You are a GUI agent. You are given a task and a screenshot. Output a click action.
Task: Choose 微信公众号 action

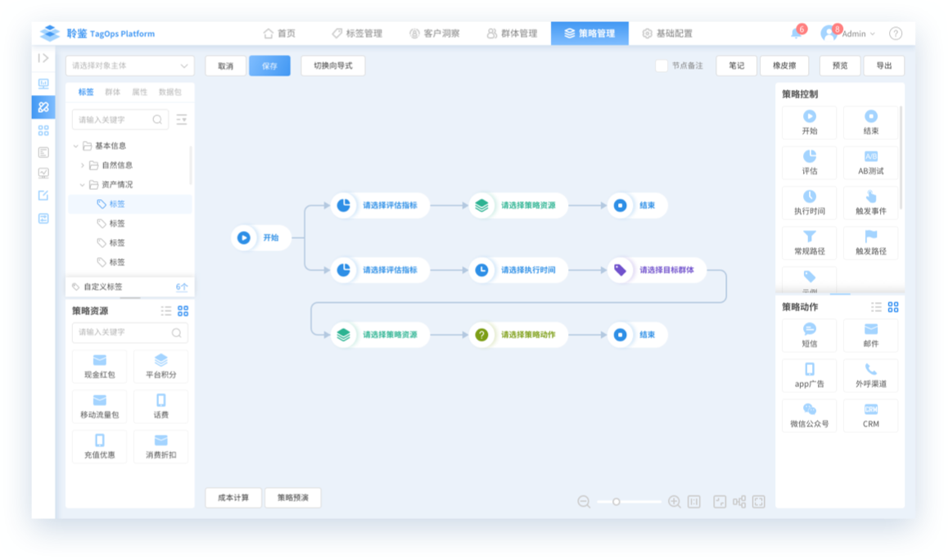pos(810,415)
